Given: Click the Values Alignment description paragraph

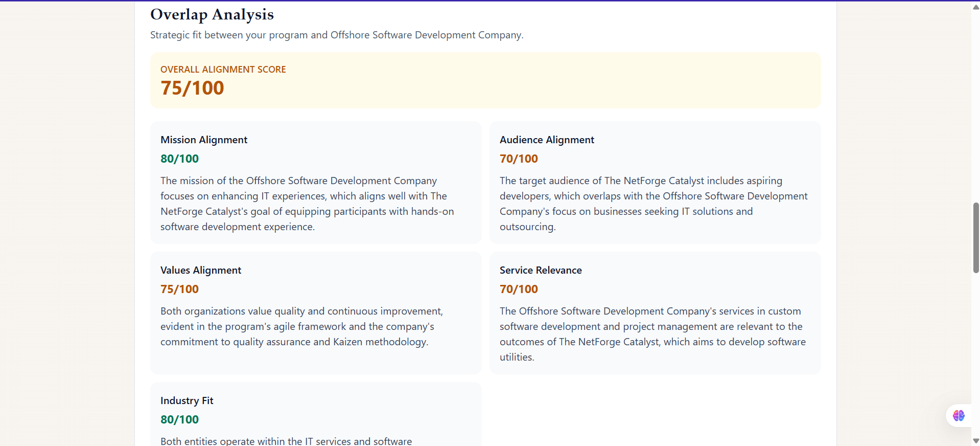Looking at the screenshot, I should tap(301, 326).
